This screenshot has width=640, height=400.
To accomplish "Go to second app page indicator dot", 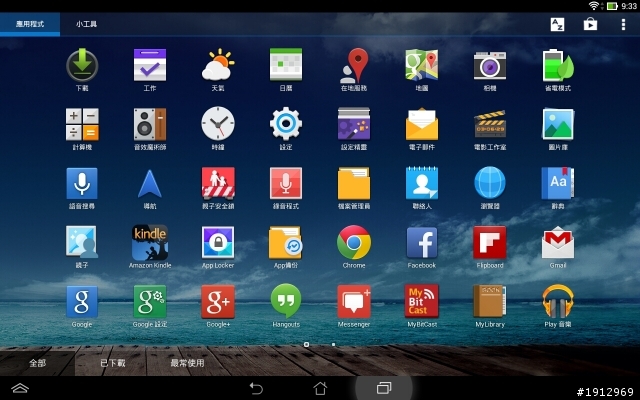I will (333, 344).
